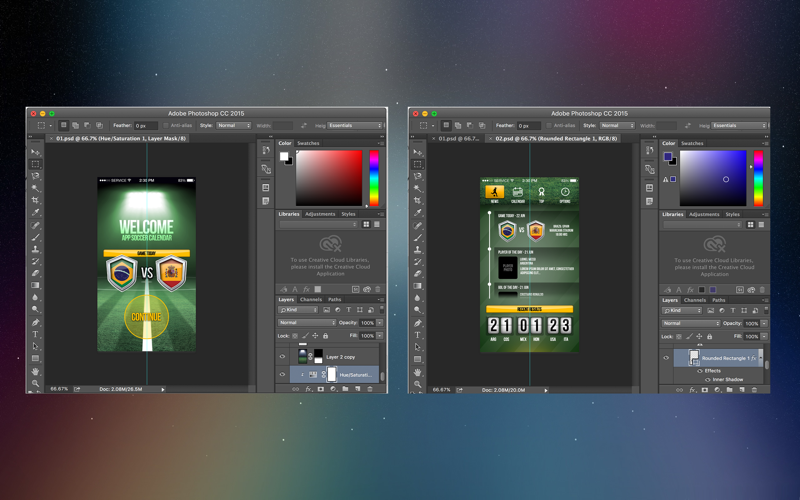Select the Move tool in the left Photoshop window
Viewport: 800px width, 500px height.
tap(35, 152)
